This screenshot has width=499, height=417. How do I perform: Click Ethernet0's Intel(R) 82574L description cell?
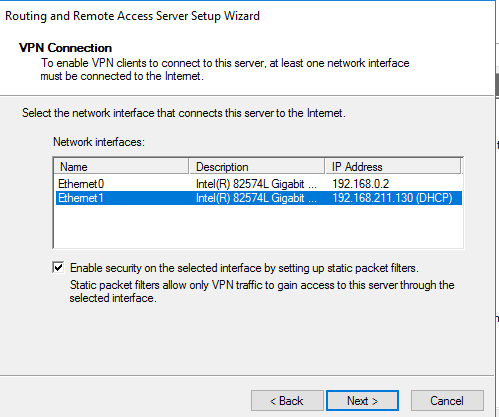click(x=256, y=184)
